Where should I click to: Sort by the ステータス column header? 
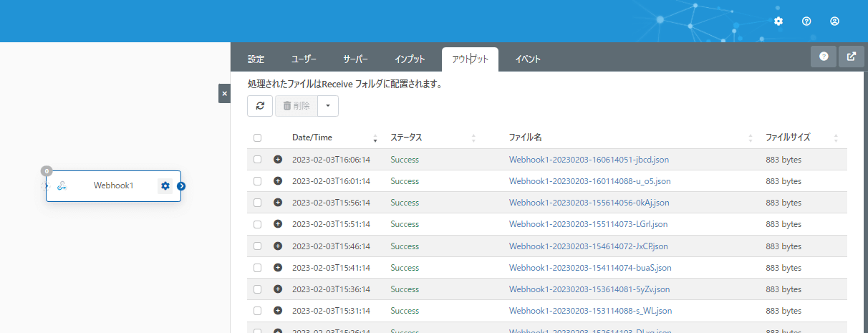pyautogui.click(x=406, y=137)
